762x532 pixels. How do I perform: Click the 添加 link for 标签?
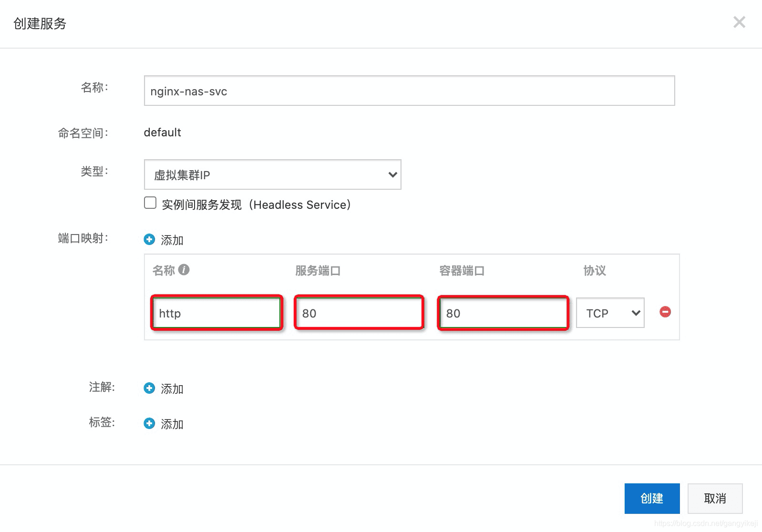(172, 424)
